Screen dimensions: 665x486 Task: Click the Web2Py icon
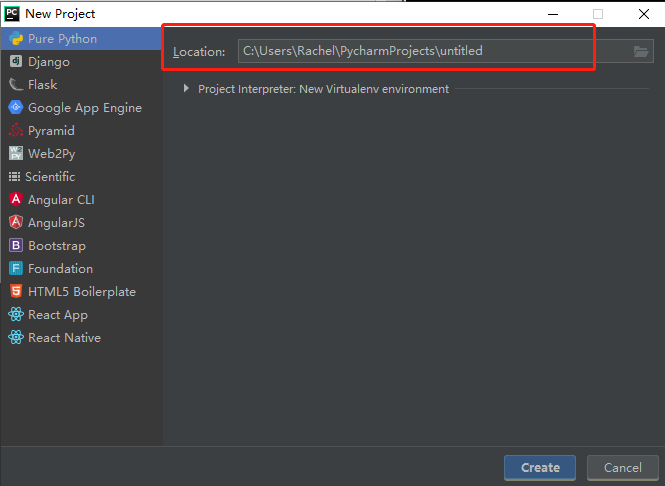click(x=16, y=153)
